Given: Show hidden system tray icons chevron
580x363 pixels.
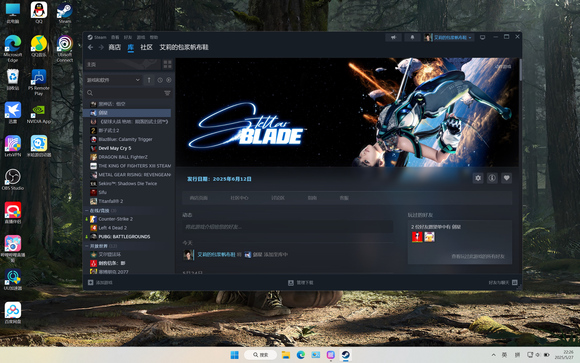Looking at the screenshot, I should (493, 355).
